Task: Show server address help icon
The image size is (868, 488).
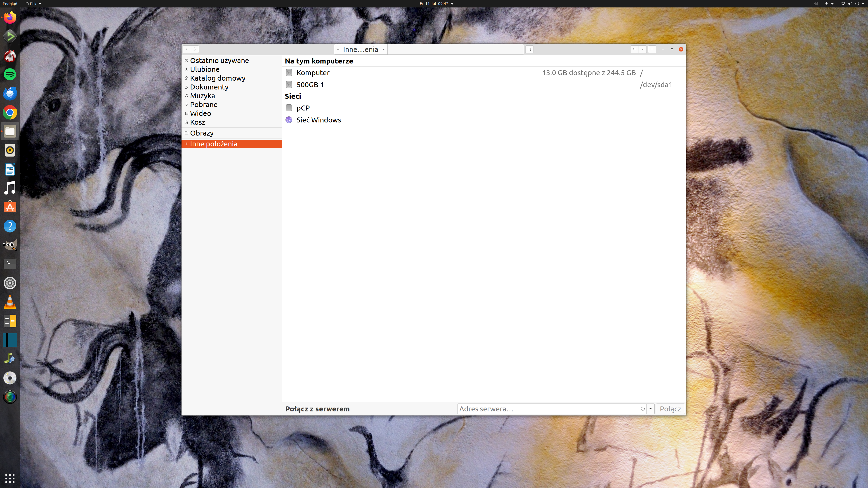Action: coord(643,409)
